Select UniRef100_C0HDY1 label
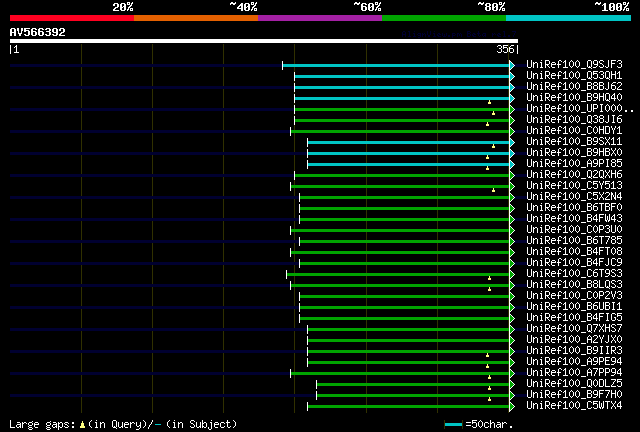The width and height of the screenshot is (640, 432). (x=574, y=131)
